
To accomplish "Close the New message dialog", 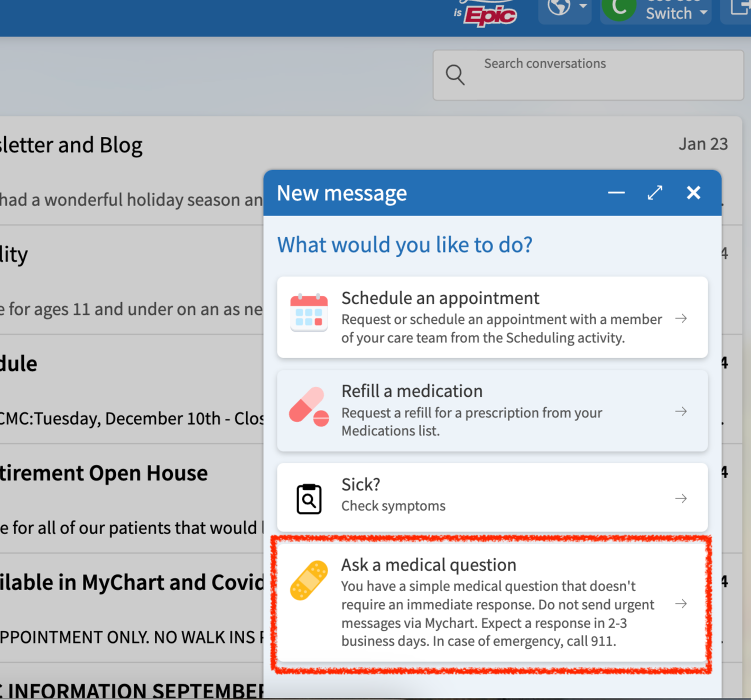I will pyautogui.click(x=693, y=193).
